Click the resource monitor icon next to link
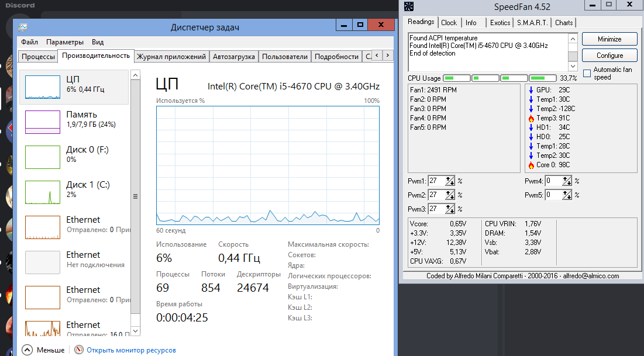The height and width of the screenshot is (356, 644). pyautogui.click(x=79, y=350)
